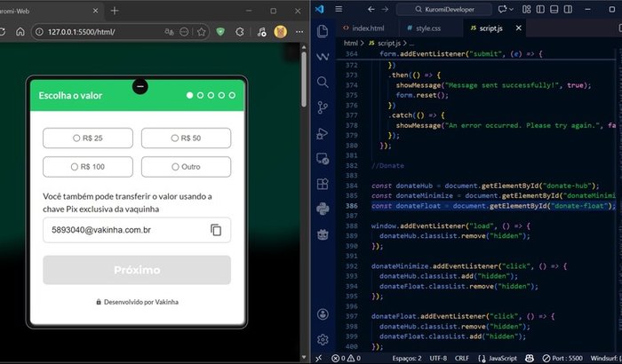This screenshot has height=364, width=622.
Task: Open the Manage gear icon in VS Code
Action: point(323,339)
